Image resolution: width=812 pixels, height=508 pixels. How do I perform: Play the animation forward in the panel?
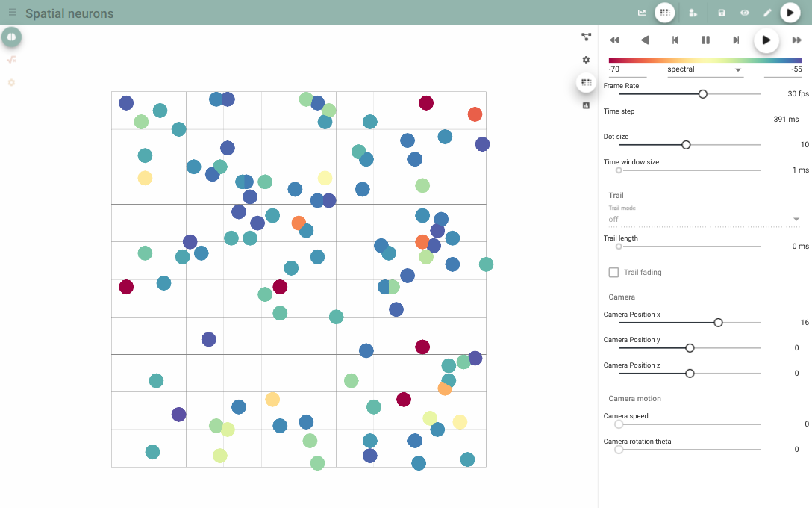(x=766, y=40)
